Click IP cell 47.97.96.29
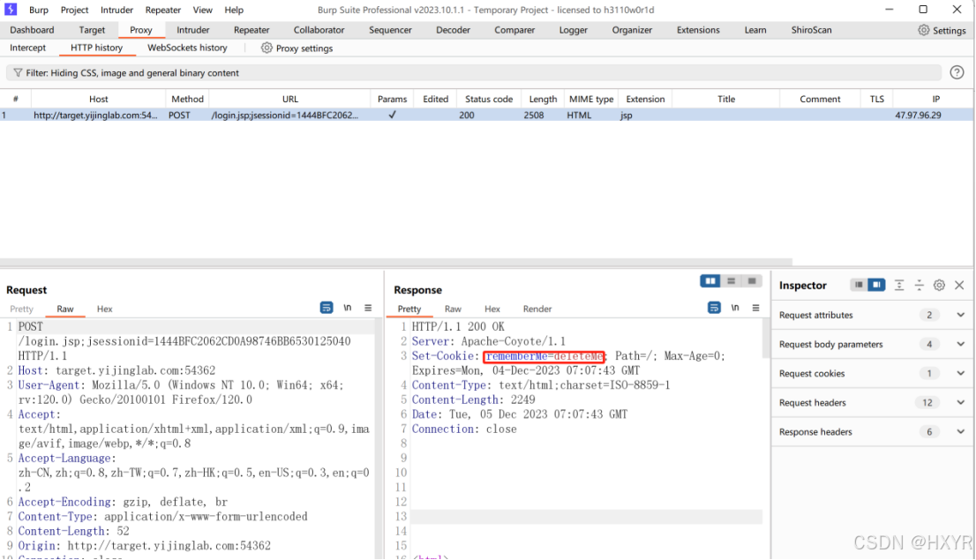The image size is (976, 560). point(918,116)
